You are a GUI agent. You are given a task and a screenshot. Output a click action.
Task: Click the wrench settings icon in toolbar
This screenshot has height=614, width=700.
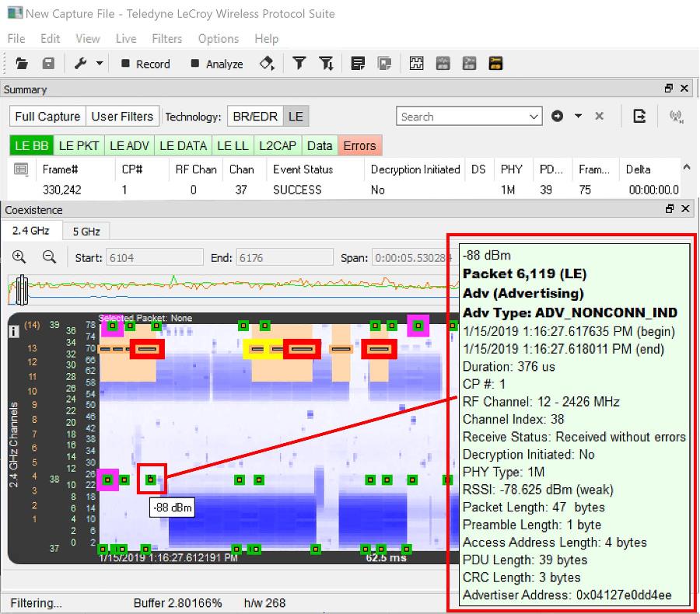(81, 64)
